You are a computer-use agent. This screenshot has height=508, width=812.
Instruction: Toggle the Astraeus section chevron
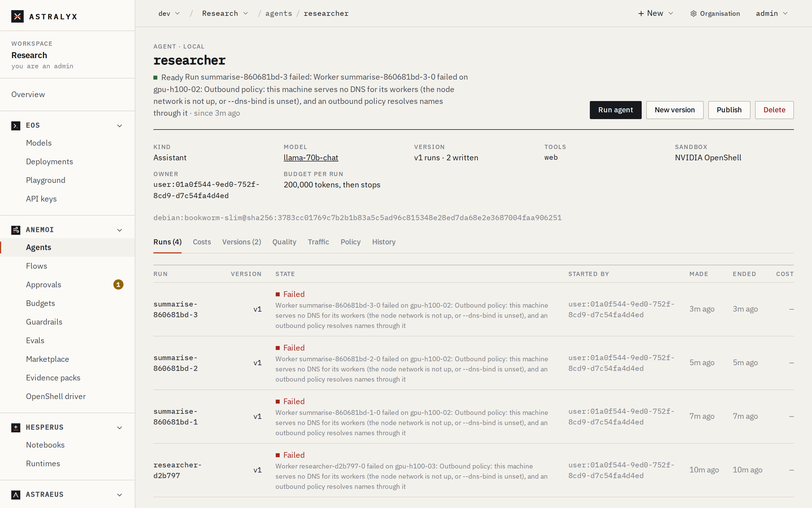coord(120,495)
